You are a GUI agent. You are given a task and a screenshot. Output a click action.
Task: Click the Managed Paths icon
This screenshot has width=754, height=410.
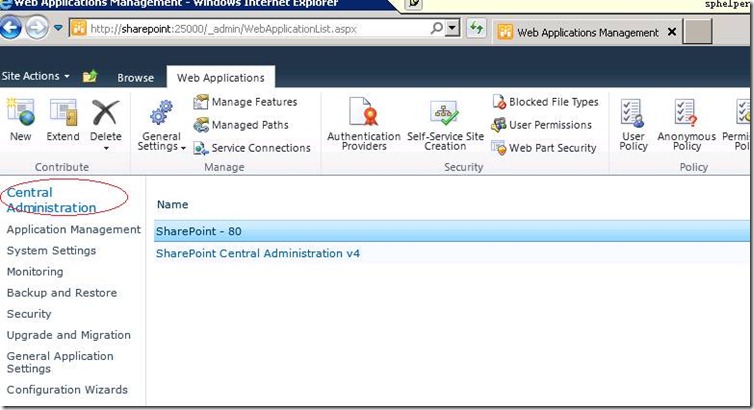(x=201, y=125)
